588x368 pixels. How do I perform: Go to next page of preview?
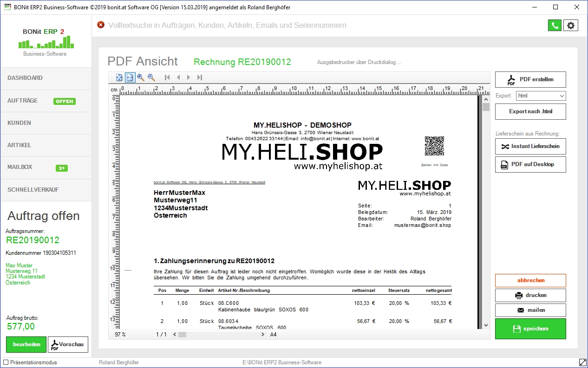click(189, 77)
